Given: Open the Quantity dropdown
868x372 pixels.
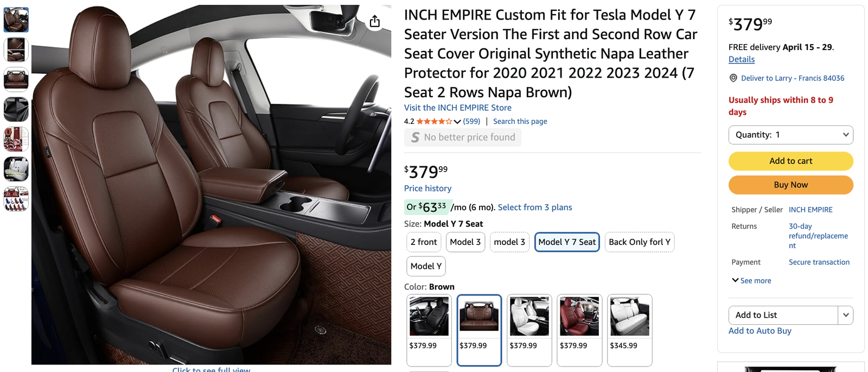Looking at the screenshot, I should point(790,135).
